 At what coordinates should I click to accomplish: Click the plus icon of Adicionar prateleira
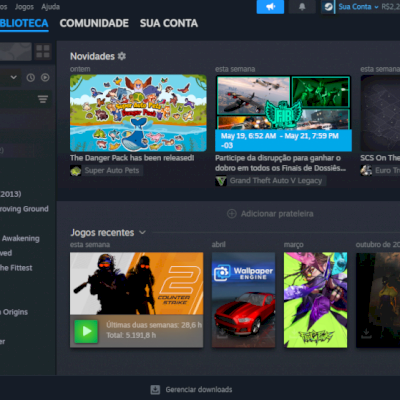(232, 214)
